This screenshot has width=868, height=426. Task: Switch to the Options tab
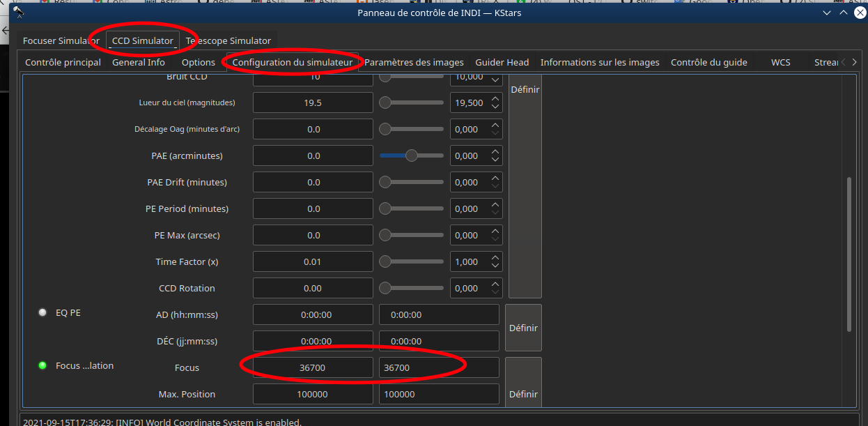pyautogui.click(x=199, y=62)
